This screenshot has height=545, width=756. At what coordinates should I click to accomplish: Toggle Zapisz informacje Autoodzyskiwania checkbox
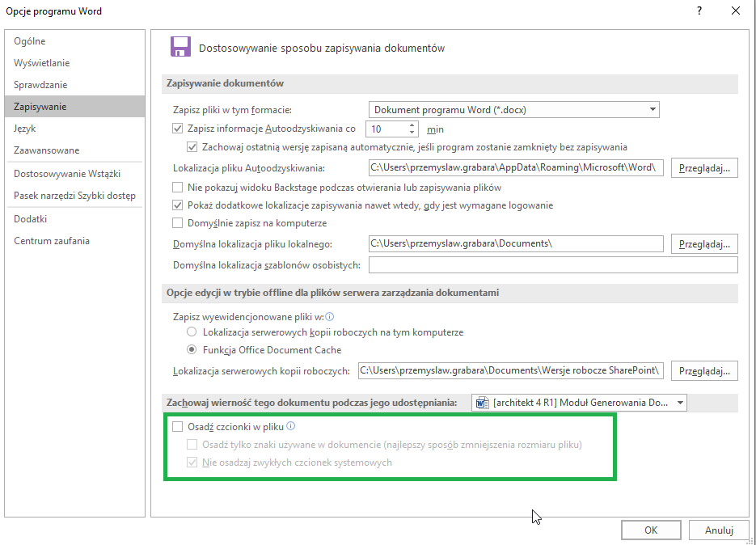[x=177, y=129]
